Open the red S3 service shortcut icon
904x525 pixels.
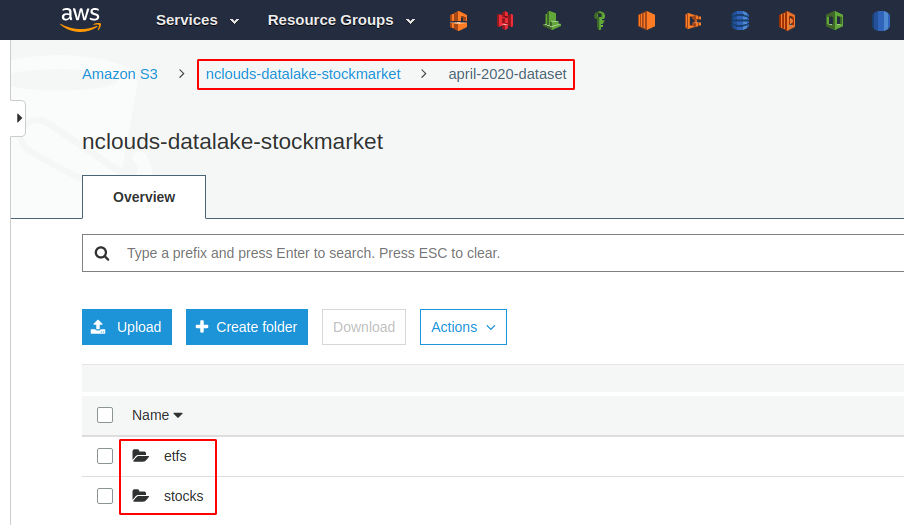(505, 20)
